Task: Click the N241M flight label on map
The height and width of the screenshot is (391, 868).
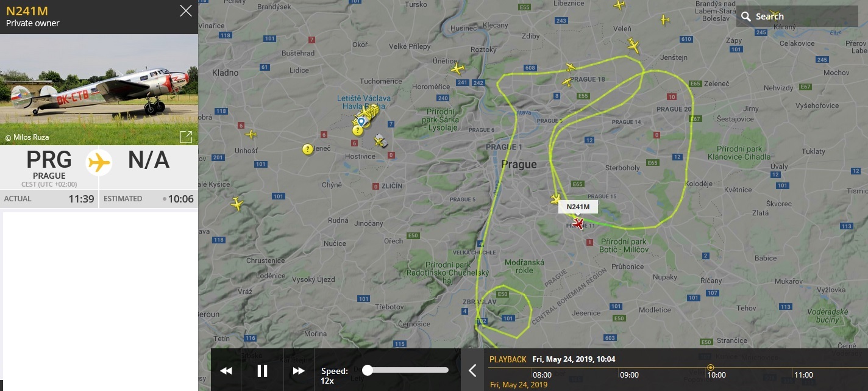Action: point(578,207)
